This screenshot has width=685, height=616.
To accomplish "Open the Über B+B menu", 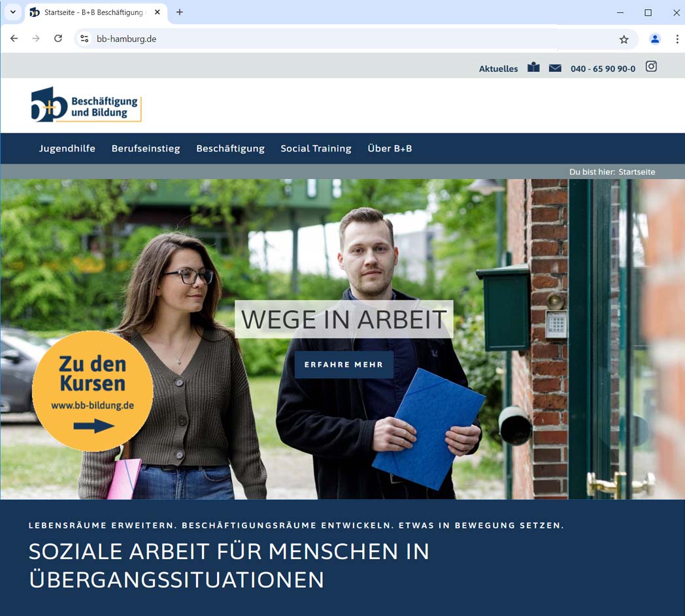I will click(x=390, y=148).
